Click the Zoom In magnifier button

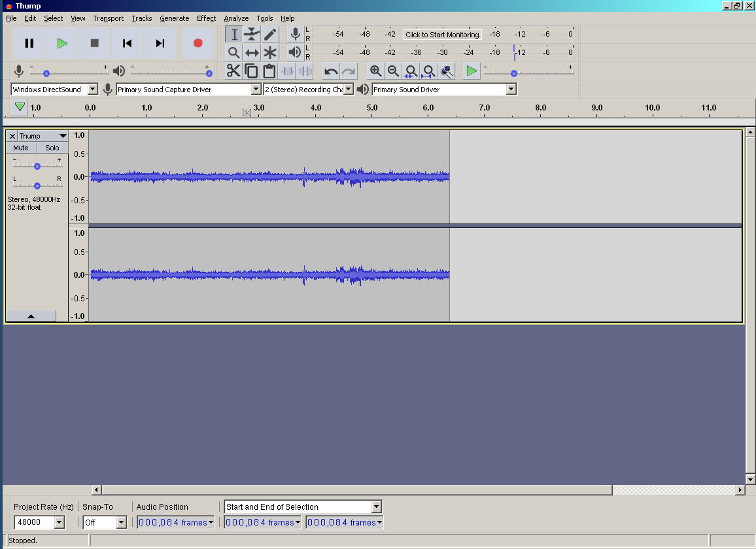coord(375,71)
